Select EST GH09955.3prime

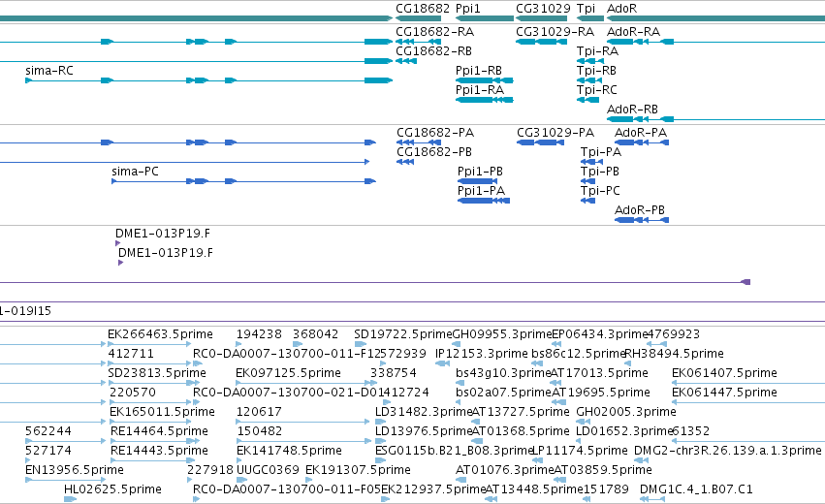point(502,334)
